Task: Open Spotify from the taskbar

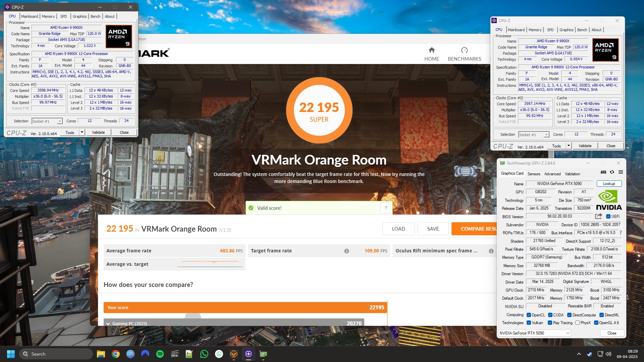Action: pyautogui.click(x=160, y=354)
